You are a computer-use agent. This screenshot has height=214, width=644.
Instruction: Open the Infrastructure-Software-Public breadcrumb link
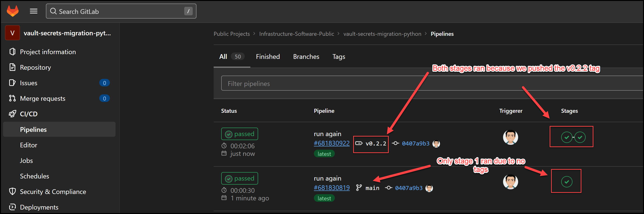(x=296, y=34)
